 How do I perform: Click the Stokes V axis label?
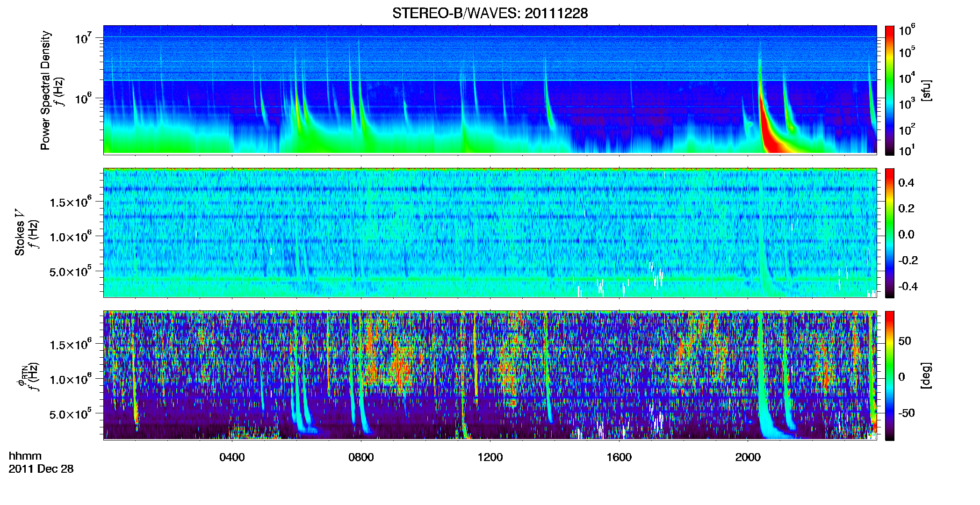(x=20, y=232)
